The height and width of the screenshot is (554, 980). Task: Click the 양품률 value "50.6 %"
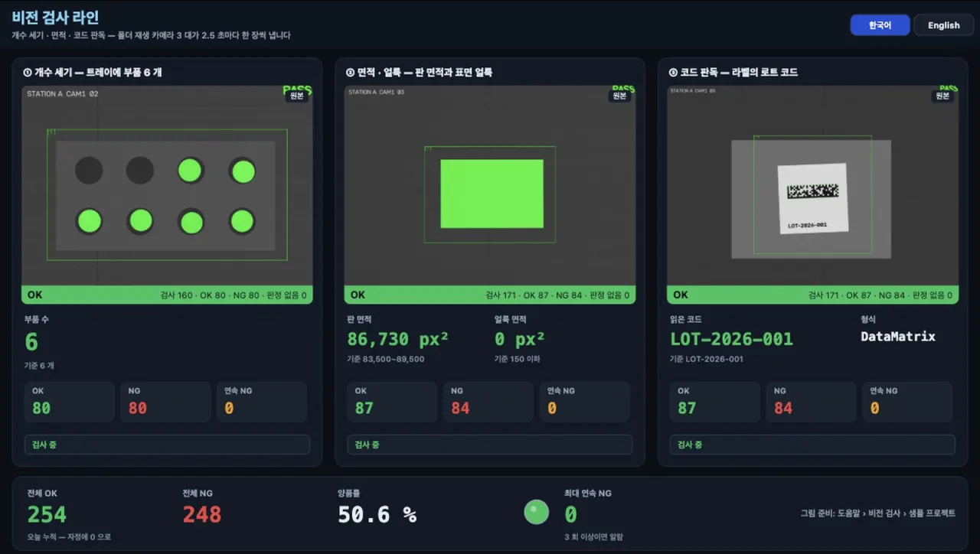point(377,514)
